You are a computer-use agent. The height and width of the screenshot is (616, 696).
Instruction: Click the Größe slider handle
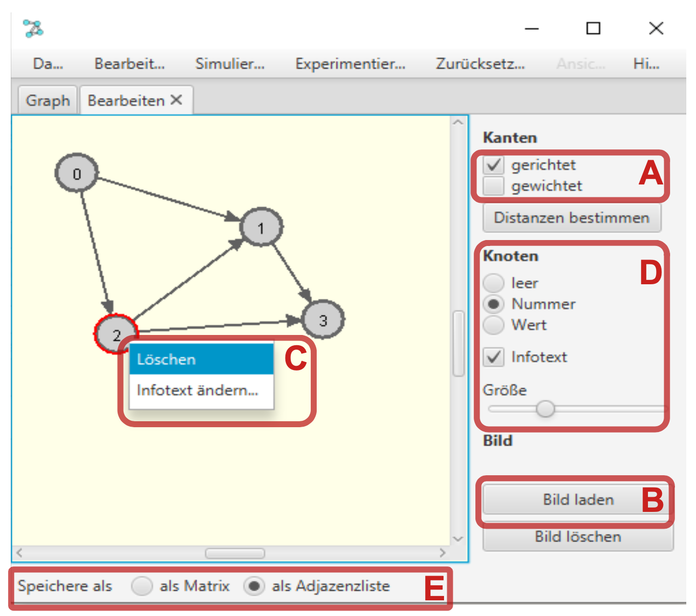[x=545, y=409]
